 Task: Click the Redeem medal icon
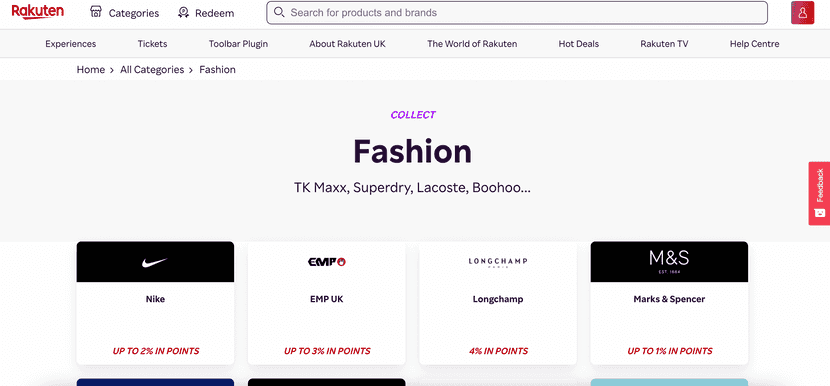coord(184,13)
